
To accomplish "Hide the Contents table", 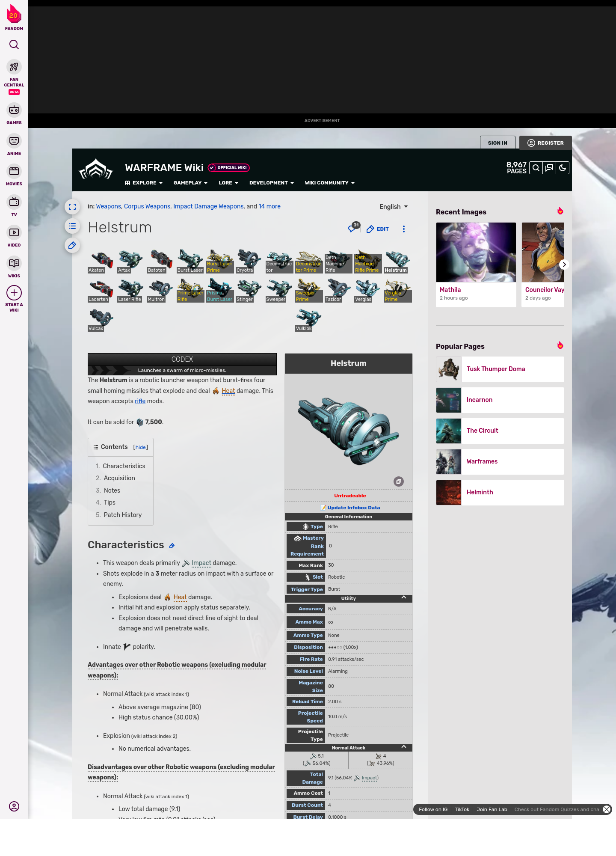I will click(141, 447).
